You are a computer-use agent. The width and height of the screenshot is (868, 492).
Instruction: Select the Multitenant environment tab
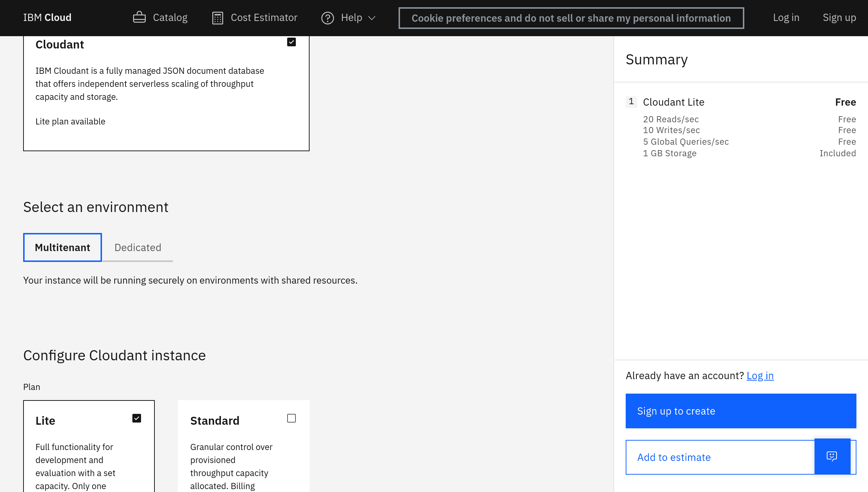(62, 247)
